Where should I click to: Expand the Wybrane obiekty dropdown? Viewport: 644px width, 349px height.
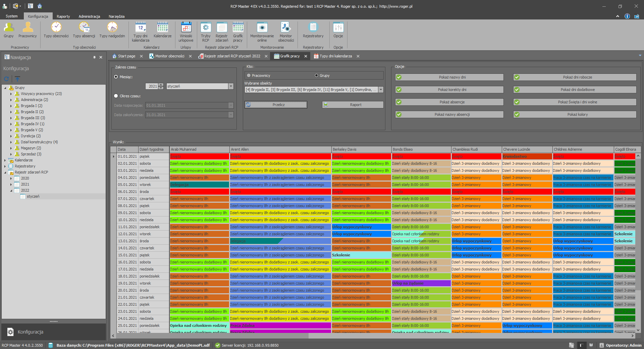pyautogui.click(x=381, y=90)
